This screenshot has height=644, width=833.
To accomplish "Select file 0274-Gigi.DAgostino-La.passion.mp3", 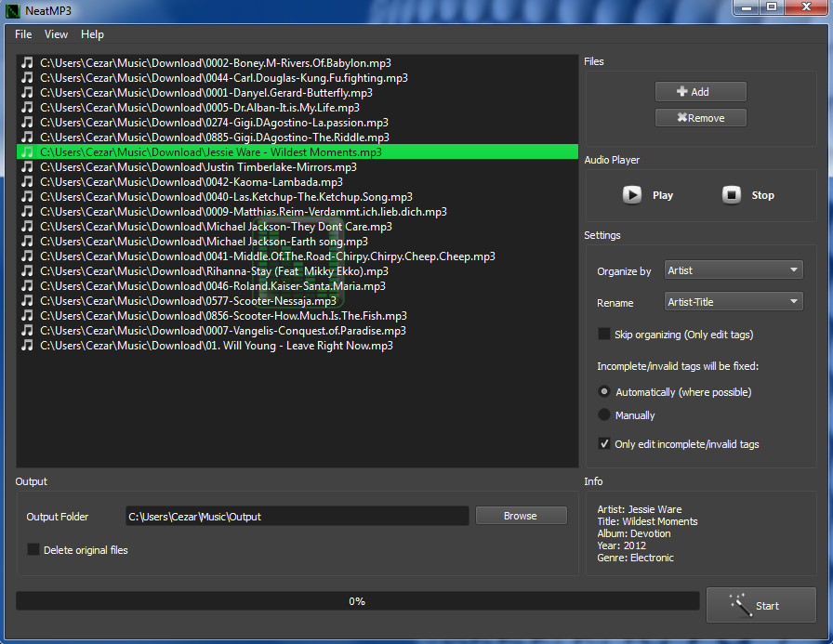I will pyautogui.click(x=297, y=122).
